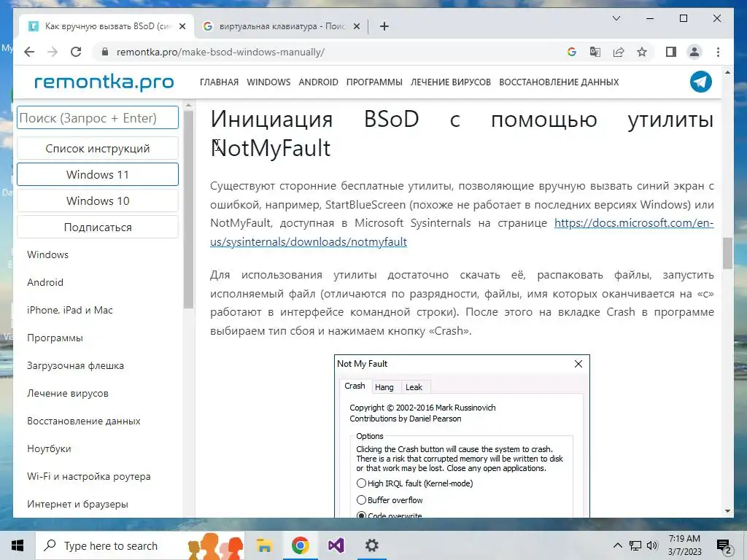
Task: Open Chrome profile avatar
Action: (x=694, y=52)
